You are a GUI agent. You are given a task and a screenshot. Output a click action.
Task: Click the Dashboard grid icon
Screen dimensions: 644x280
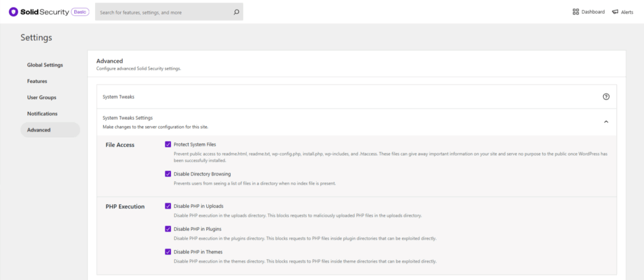point(575,11)
